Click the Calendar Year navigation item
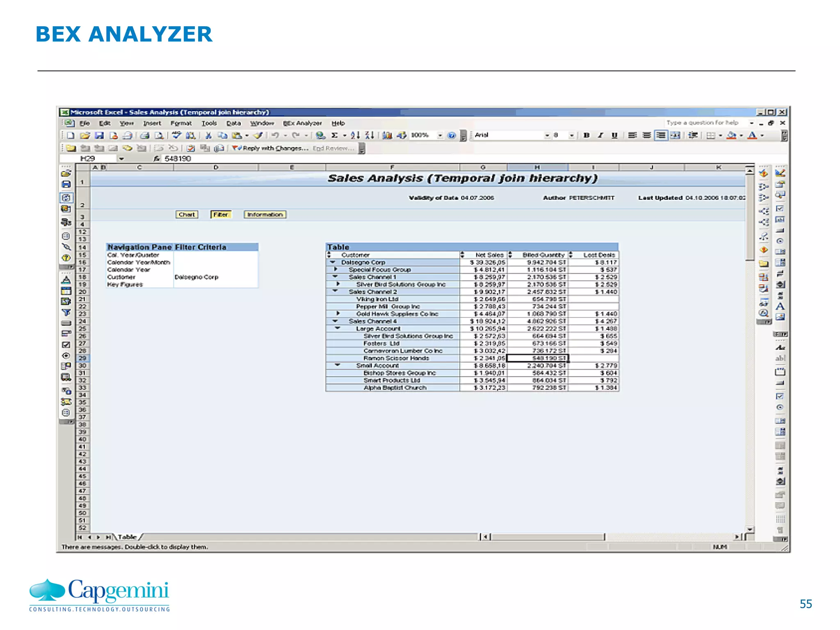 [129, 269]
